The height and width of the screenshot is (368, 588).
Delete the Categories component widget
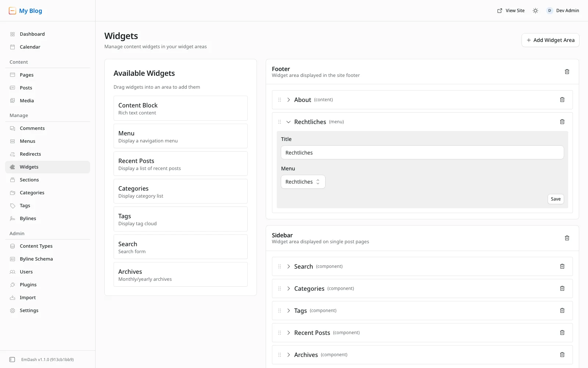click(562, 289)
